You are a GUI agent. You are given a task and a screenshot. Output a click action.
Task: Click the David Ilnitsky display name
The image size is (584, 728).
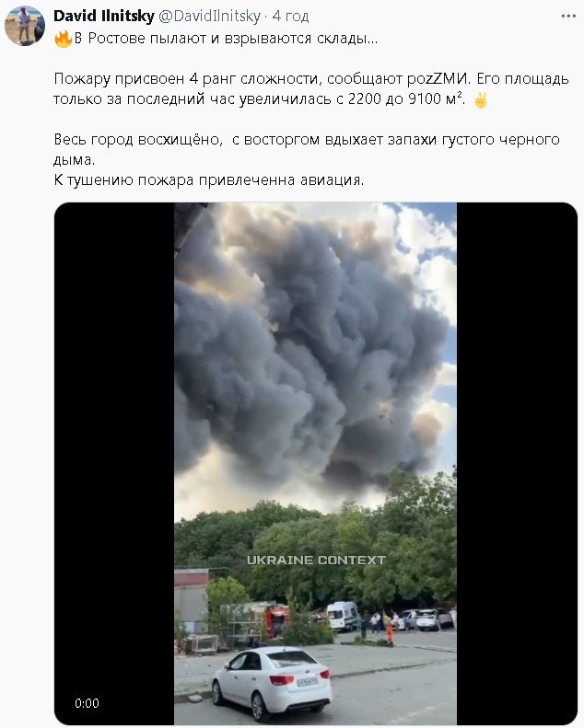click(104, 17)
